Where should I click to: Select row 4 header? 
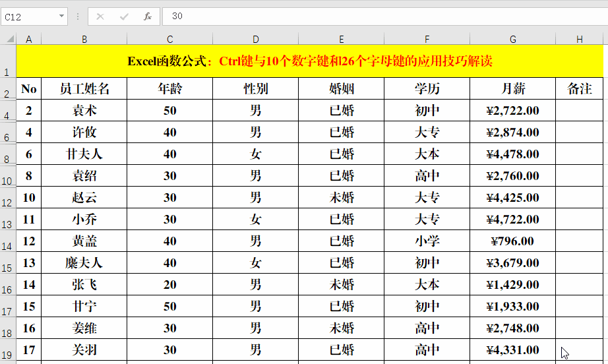(8, 111)
